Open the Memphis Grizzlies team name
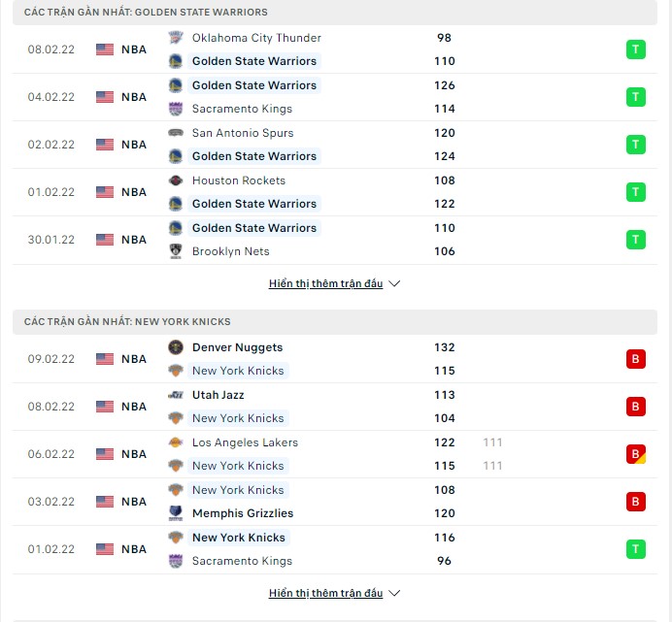 pos(242,513)
